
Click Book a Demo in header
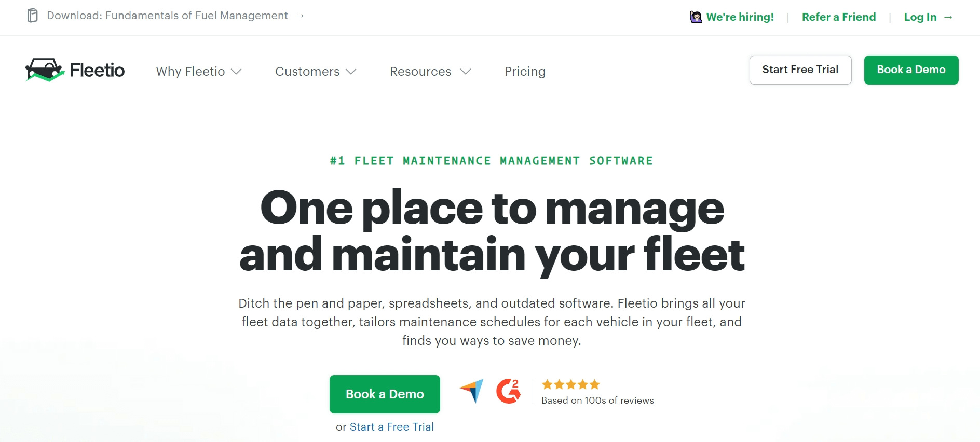911,70
